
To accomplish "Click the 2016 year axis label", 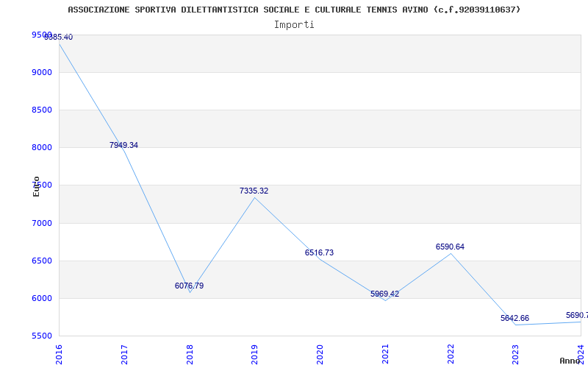I will pyautogui.click(x=59, y=353).
